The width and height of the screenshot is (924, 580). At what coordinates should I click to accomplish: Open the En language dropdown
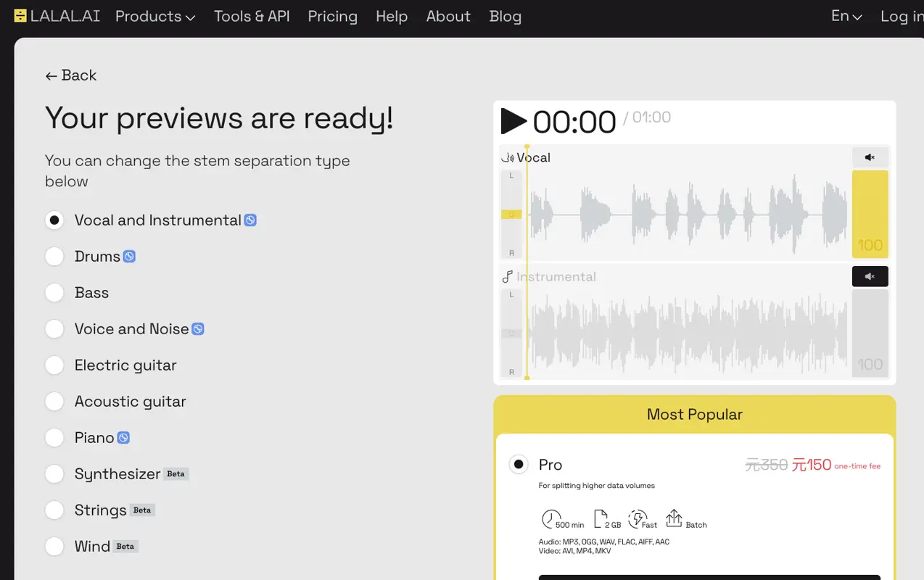click(x=846, y=16)
